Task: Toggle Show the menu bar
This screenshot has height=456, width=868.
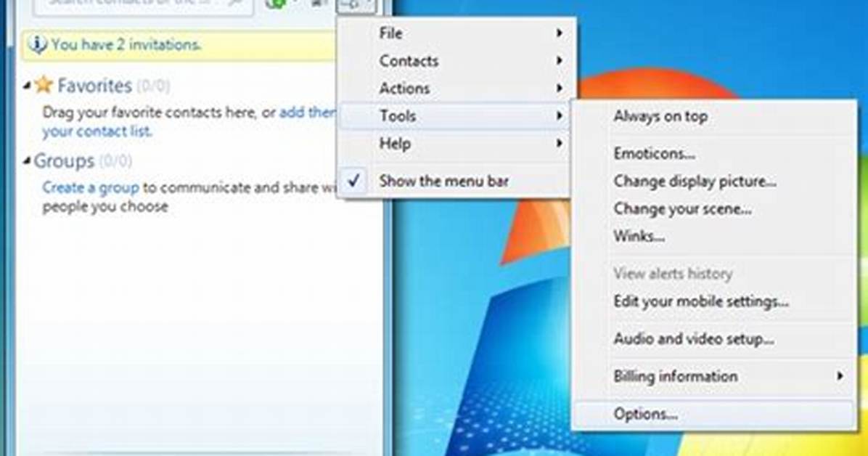Action: coord(455,181)
